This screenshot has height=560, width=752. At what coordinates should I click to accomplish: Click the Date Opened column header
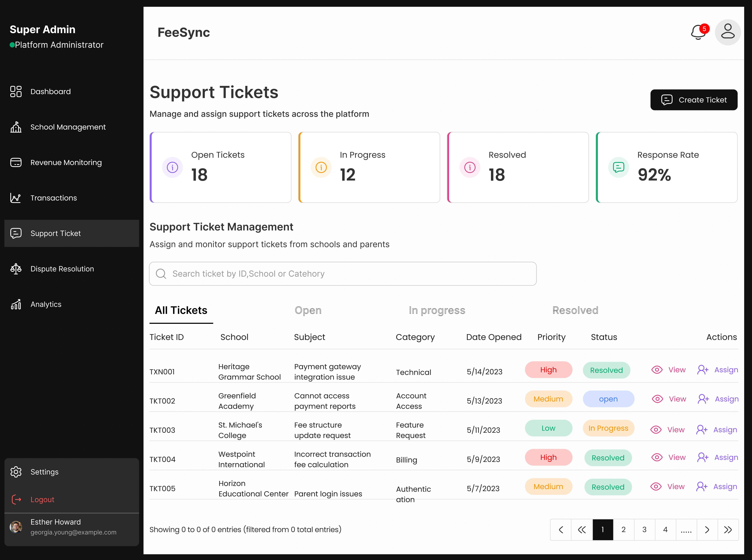(494, 337)
